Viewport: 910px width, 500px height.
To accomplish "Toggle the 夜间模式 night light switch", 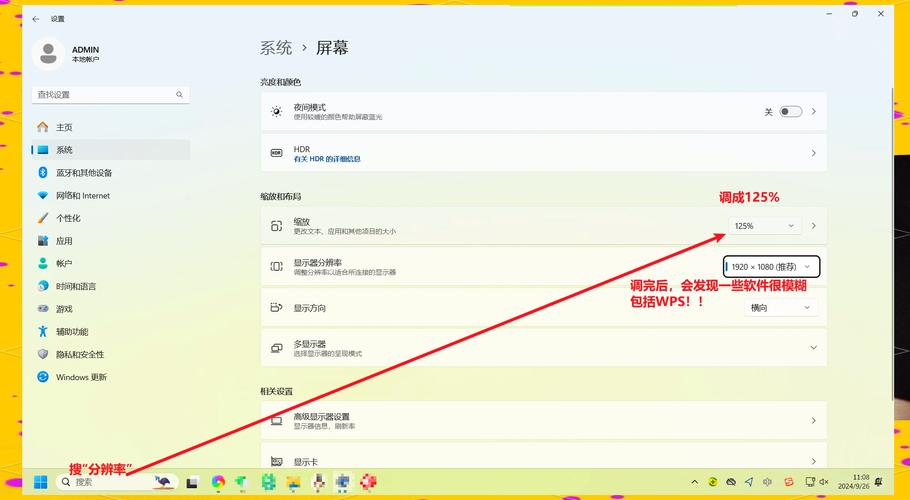I will click(x=790, y=112).
